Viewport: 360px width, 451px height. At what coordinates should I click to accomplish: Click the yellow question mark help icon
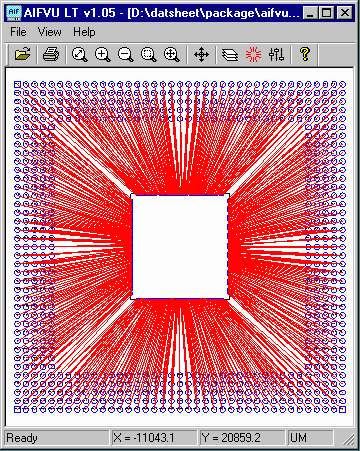(305, 54)
